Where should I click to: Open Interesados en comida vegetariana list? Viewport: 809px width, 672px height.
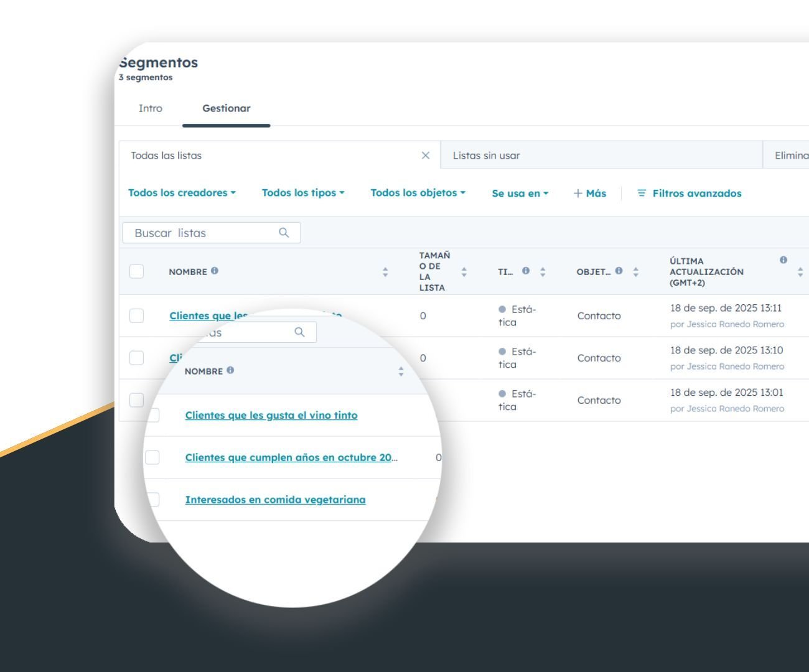click(275, 500)
